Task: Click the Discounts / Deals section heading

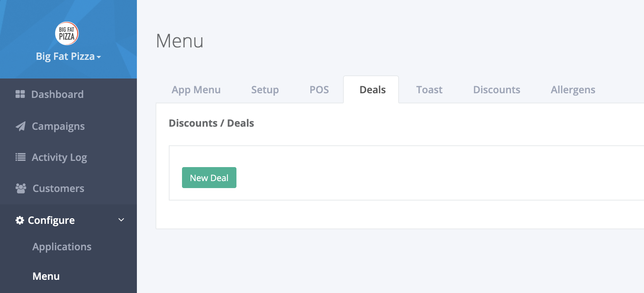Action: click(211, 123)
